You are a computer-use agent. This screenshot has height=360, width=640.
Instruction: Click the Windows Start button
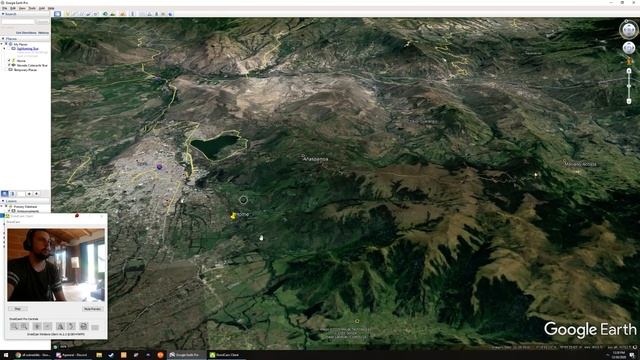[x=6, y=355]
